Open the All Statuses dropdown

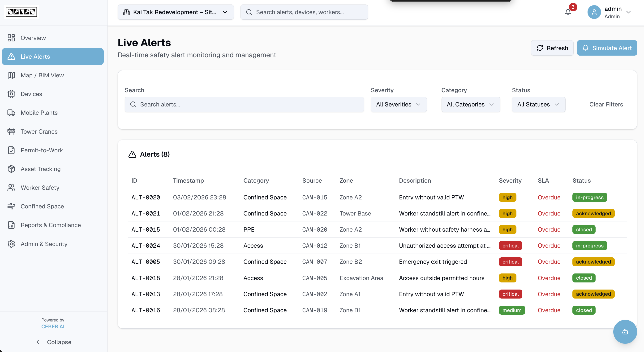pos(538,104)
